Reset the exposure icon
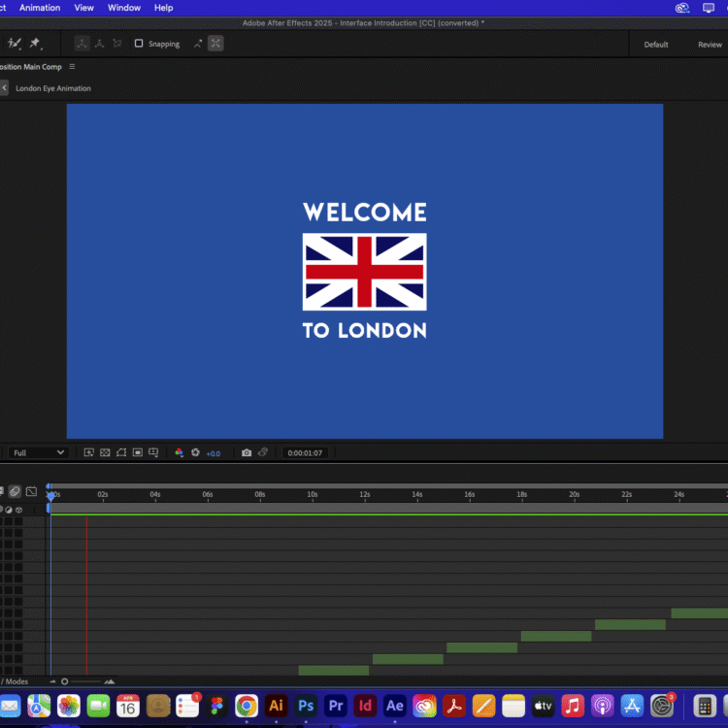The image size is (728, 728). (x=195, y=452)
